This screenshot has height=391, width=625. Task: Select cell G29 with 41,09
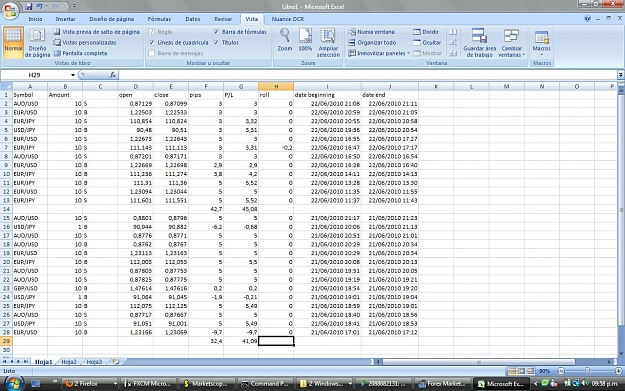tap(241, 341)
